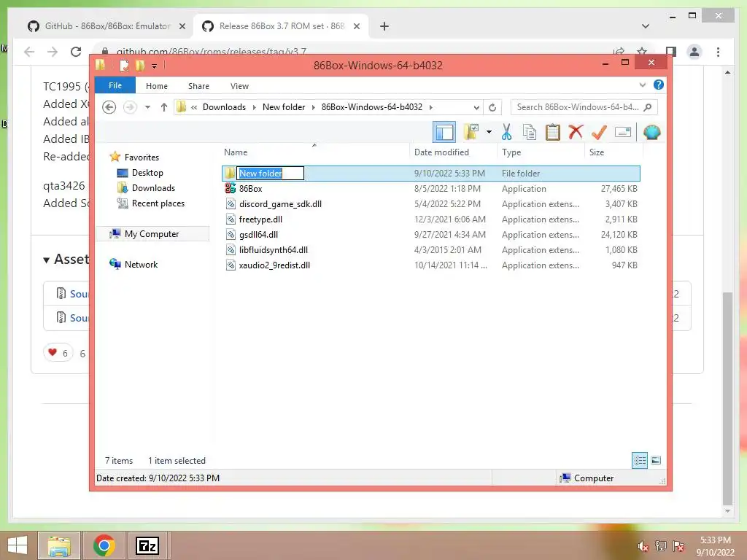Click the search magnifier icon
747x560 pixels.
(x=648, y=107)
